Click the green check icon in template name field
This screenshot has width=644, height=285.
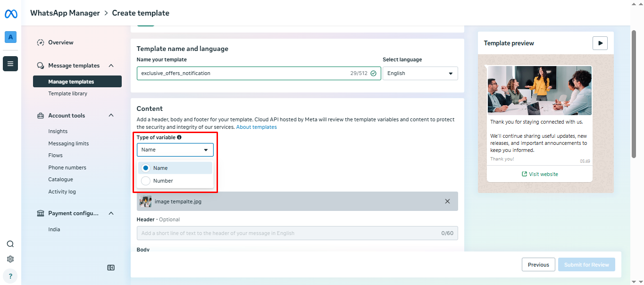click(374, 73)
